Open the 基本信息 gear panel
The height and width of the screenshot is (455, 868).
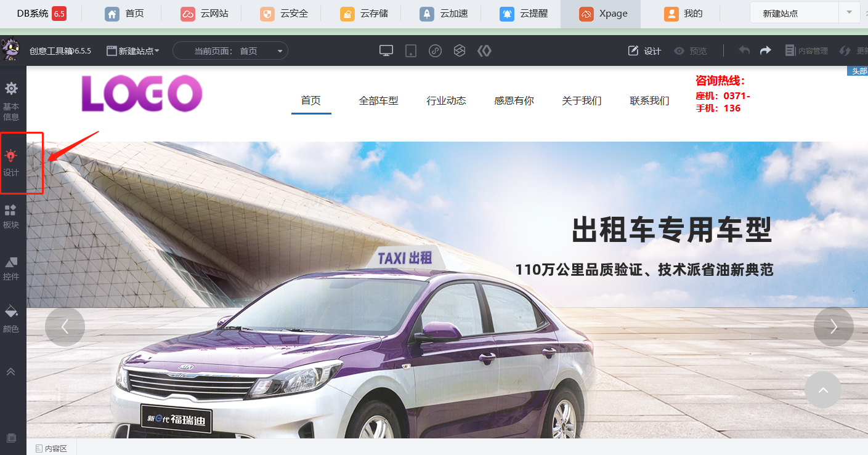[11, 101]
